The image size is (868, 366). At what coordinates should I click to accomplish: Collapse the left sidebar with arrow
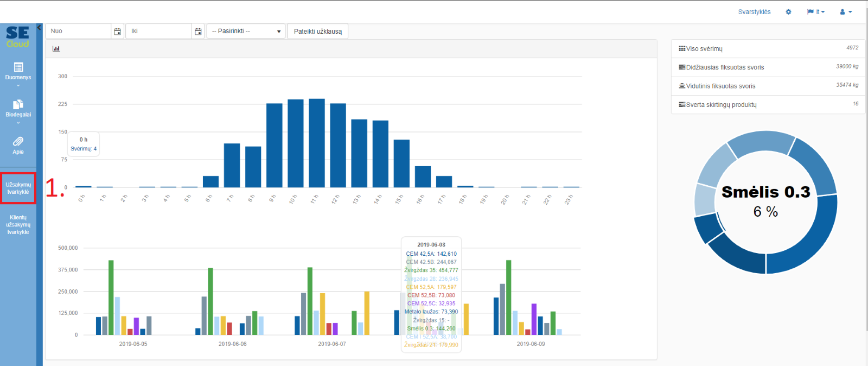39,27
